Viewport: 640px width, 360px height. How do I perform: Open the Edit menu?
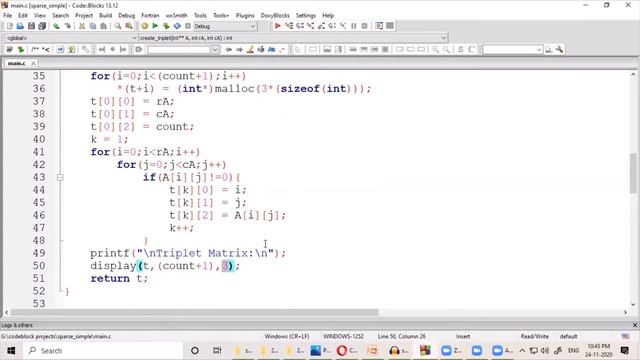(x=23, y=16)
